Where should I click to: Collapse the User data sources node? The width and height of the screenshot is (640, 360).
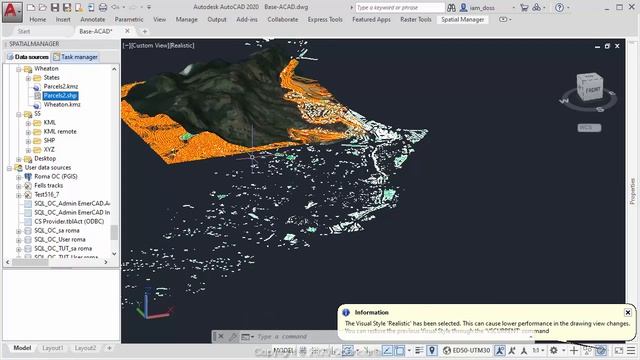click(x=9, y=167)
